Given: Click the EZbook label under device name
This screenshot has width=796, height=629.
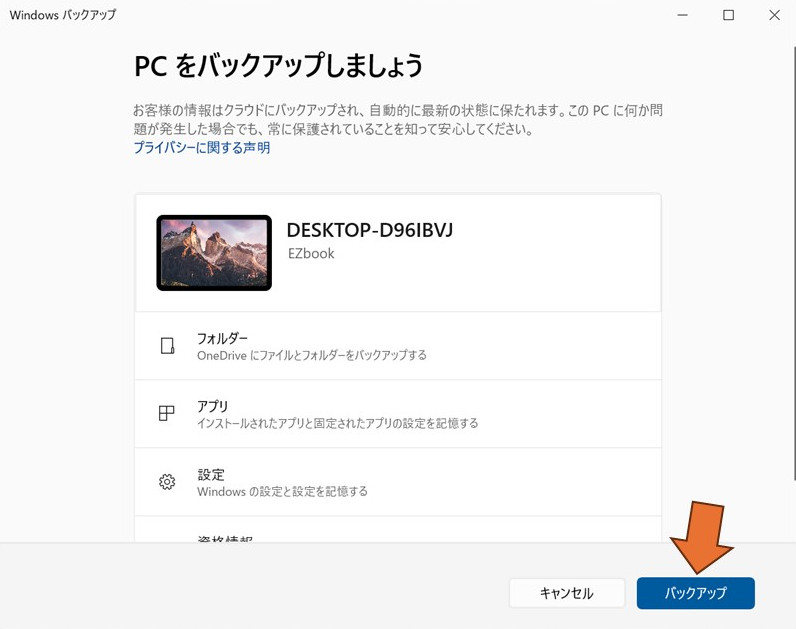Looking at the screenshot, I should pyautogui.click(x=310, y=254).
